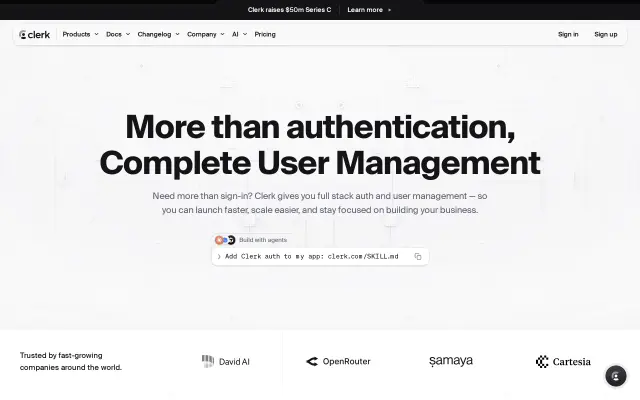This screenshot has width=640, height=400.
Task: Click the Clerk logo in navbar
Action: tap(35, 35)
